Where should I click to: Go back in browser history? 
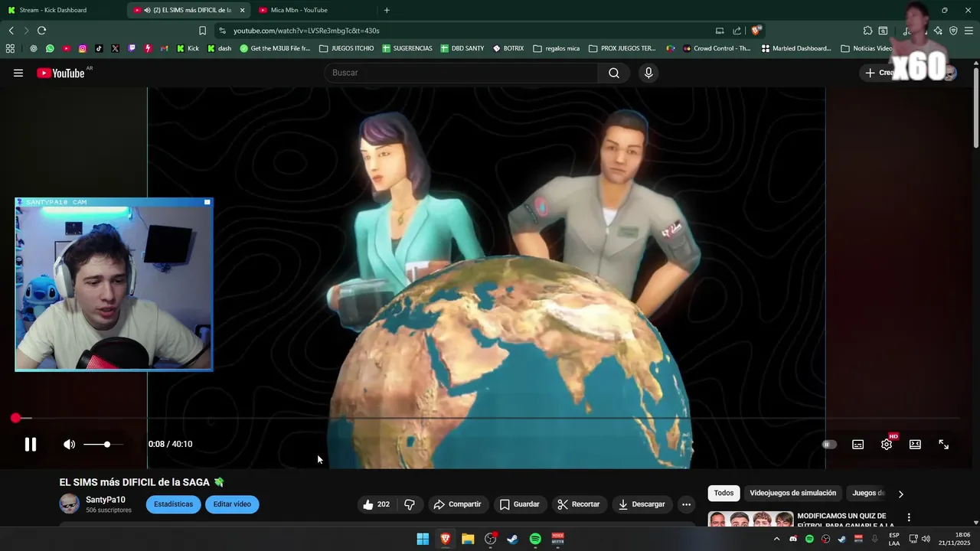pos(11,31)
